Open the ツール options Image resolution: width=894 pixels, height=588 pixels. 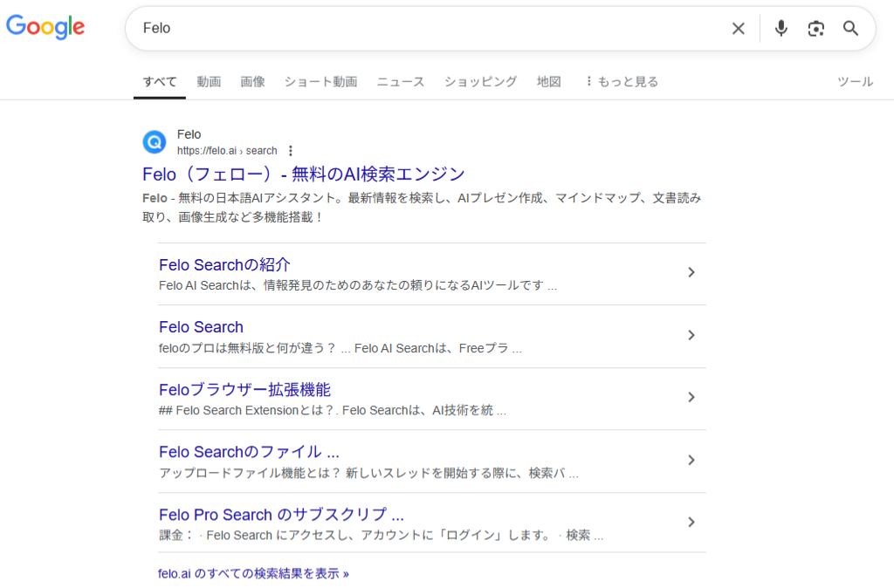(x=856, y=81)
